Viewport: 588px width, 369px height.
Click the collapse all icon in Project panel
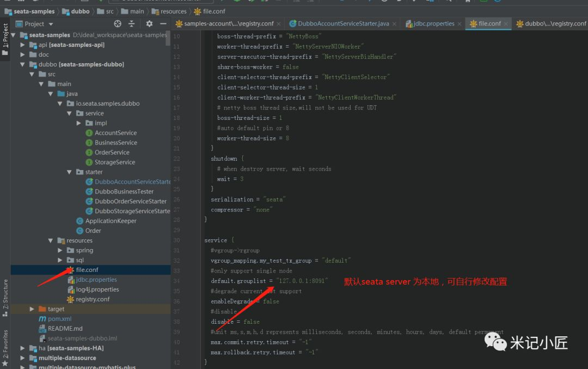point(131,23)
